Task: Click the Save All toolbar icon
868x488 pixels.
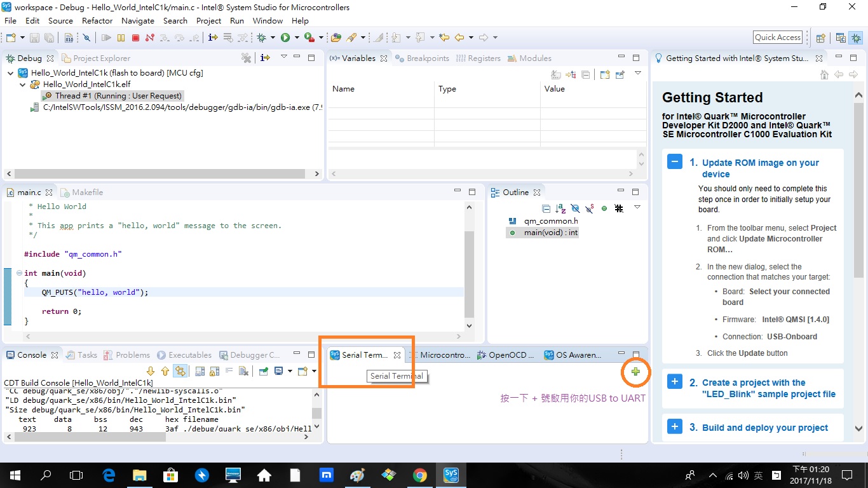Action: point(49,37)
